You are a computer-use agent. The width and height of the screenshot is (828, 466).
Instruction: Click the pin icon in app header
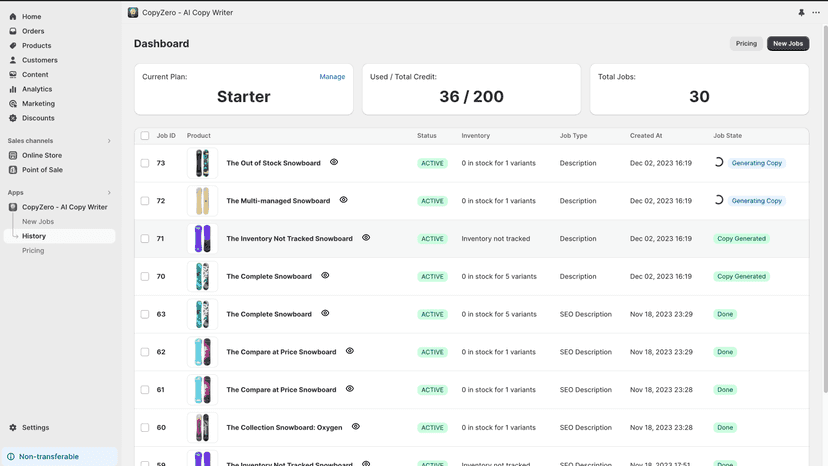click(801, 13)
